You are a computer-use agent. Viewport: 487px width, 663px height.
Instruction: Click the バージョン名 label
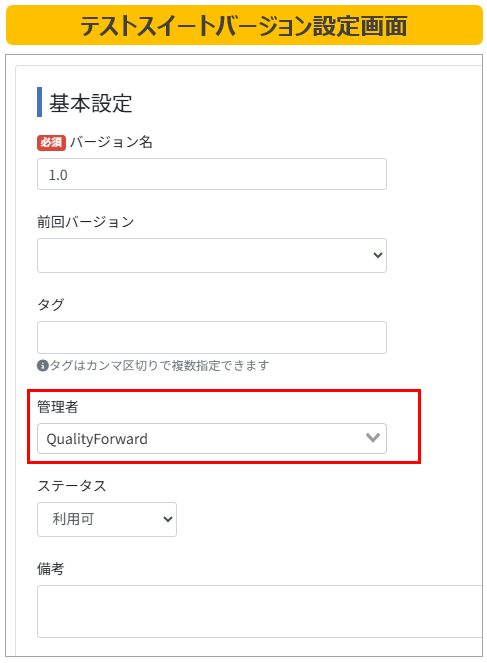tap(111, 142)
